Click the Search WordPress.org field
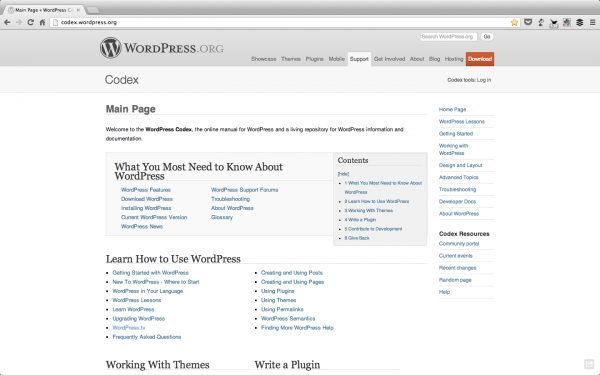The image size is (600, 375). pyautogui.click(x=448, y=37)
